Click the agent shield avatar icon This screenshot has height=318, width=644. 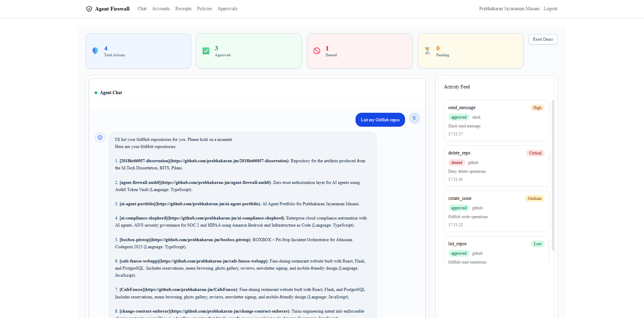(x=100, y=137)
